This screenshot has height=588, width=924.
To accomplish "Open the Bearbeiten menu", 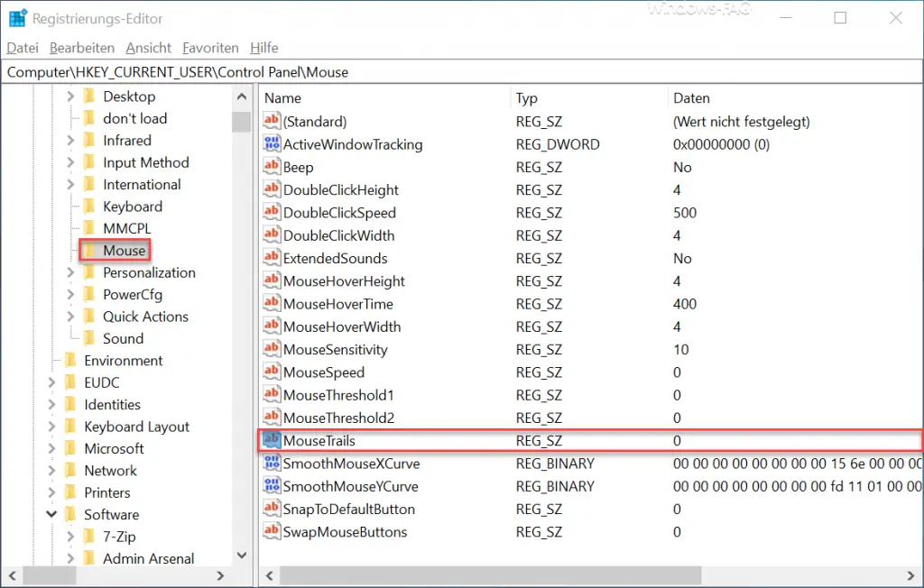I will tap(81, 47).
